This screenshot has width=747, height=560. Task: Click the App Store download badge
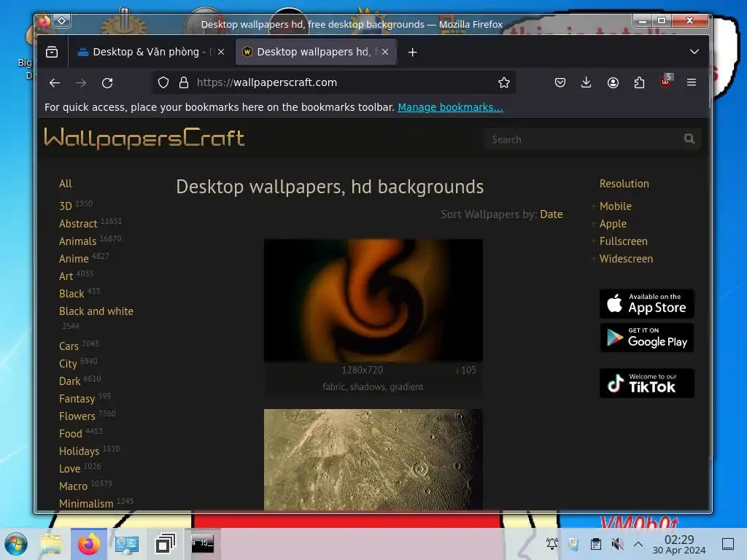(x=646, y=304)
